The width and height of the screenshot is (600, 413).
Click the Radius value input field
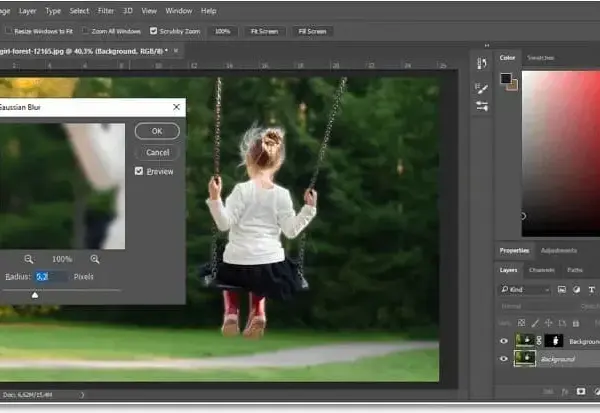pos(51,276)
